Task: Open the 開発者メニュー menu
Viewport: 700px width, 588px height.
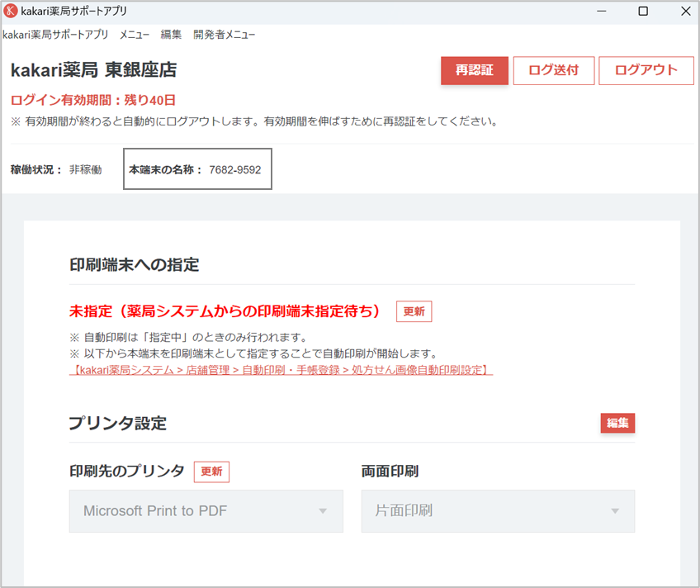Action: click(x=224, y=35)
